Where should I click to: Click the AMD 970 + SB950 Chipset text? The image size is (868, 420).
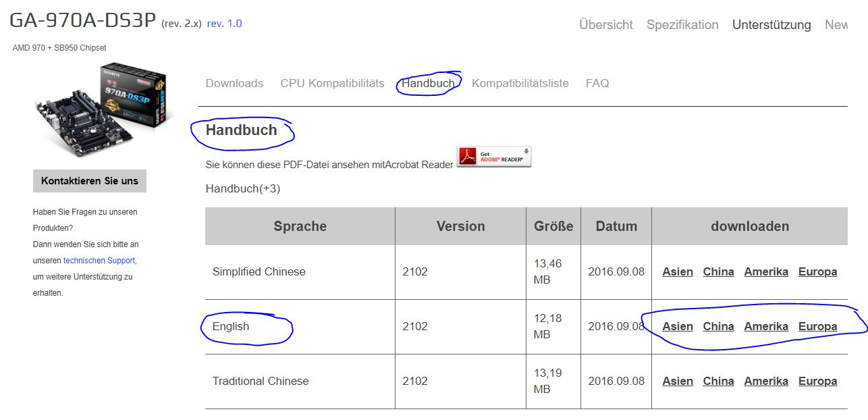pyautogui.click(x=59, y=48)
